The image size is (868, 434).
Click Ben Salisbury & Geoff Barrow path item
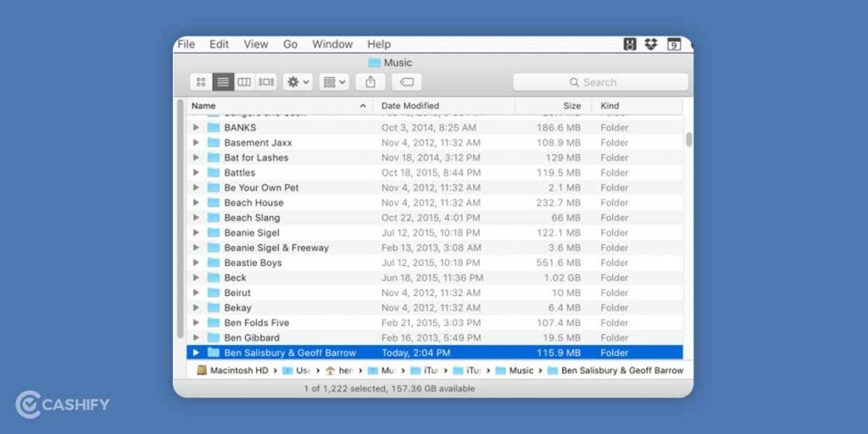(x=615, y=370)
